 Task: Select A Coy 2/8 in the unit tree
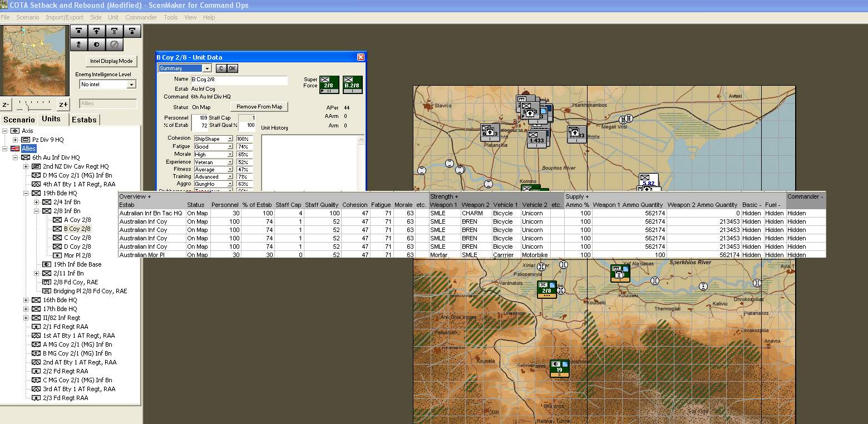coord(77,220)
